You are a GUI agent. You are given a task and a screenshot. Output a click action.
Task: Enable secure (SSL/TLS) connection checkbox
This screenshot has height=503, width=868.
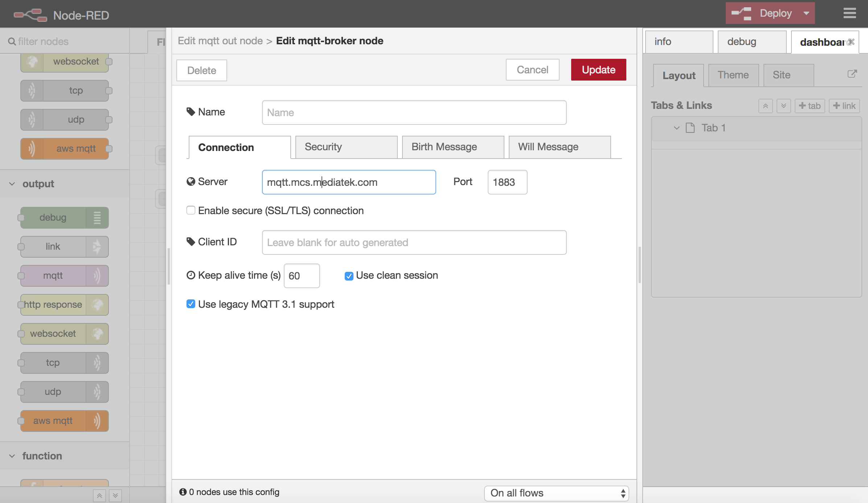point(191,210)
